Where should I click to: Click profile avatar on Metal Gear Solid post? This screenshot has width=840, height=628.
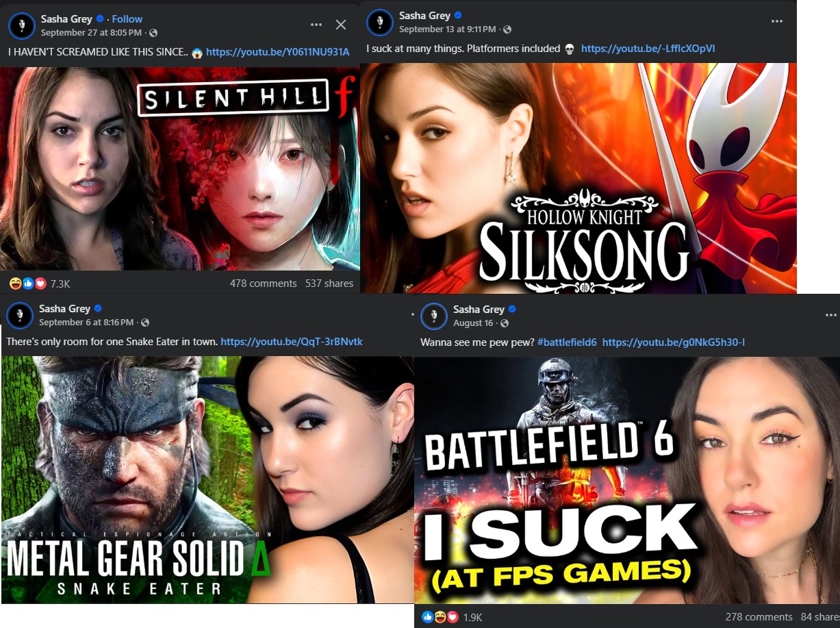21,315
